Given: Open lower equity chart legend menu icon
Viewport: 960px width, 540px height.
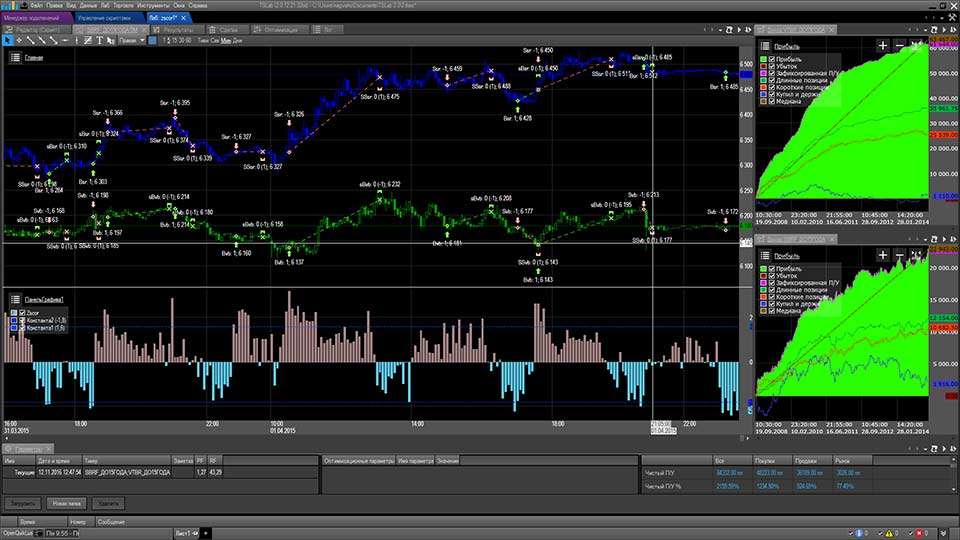Looking at the screenshot, I should [x=765, y=256].
